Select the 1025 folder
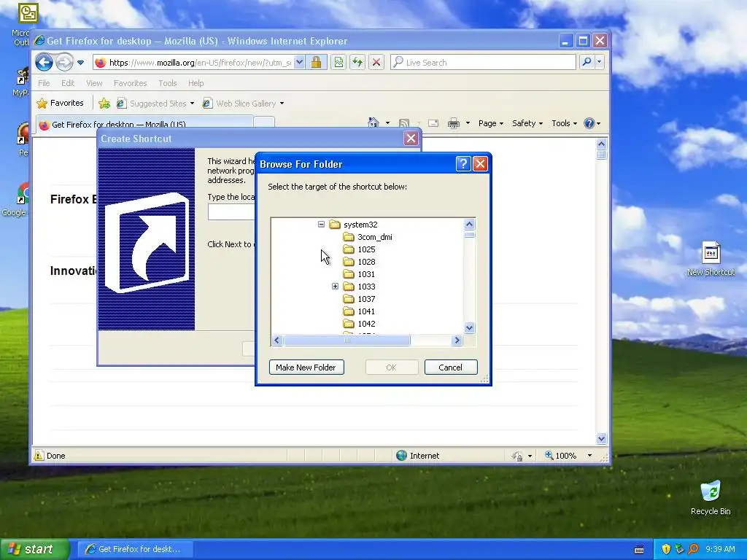Screen dimensions: 747x560 (366, 249)
